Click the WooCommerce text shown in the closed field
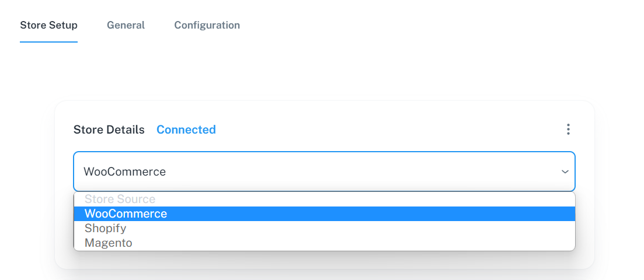 125,171
